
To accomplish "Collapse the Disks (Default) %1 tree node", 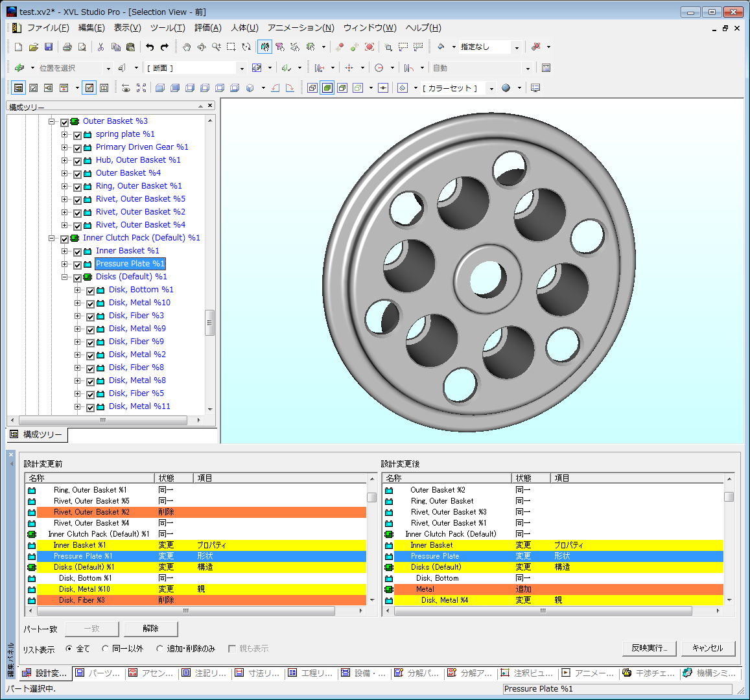I will point(64,277).
